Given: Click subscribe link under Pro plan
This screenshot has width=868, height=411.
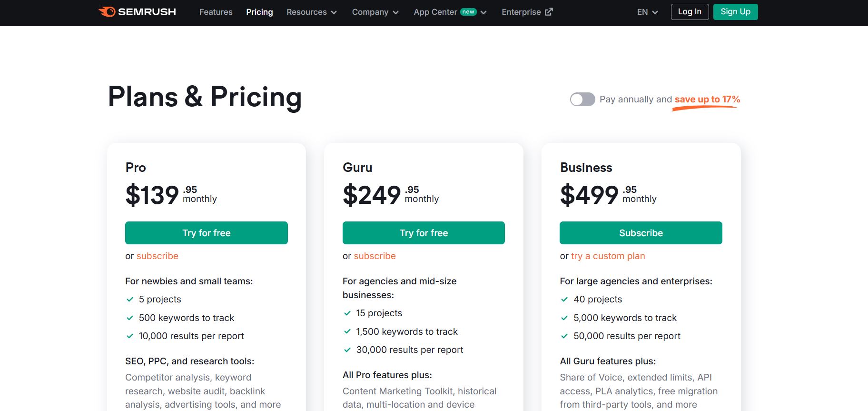Looking at the screenshot, I should [158, 256].
